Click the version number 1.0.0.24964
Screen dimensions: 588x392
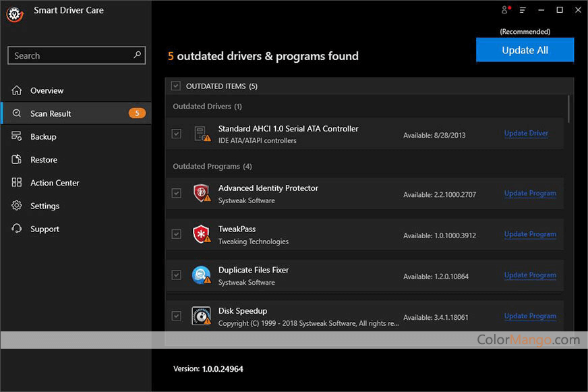coord(223,369)
